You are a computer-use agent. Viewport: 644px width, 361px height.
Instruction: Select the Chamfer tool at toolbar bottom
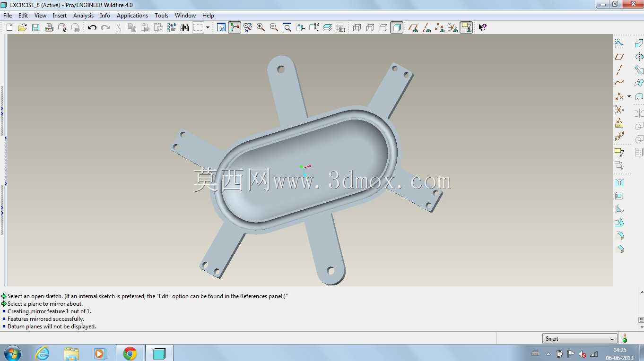click(619, 249)
